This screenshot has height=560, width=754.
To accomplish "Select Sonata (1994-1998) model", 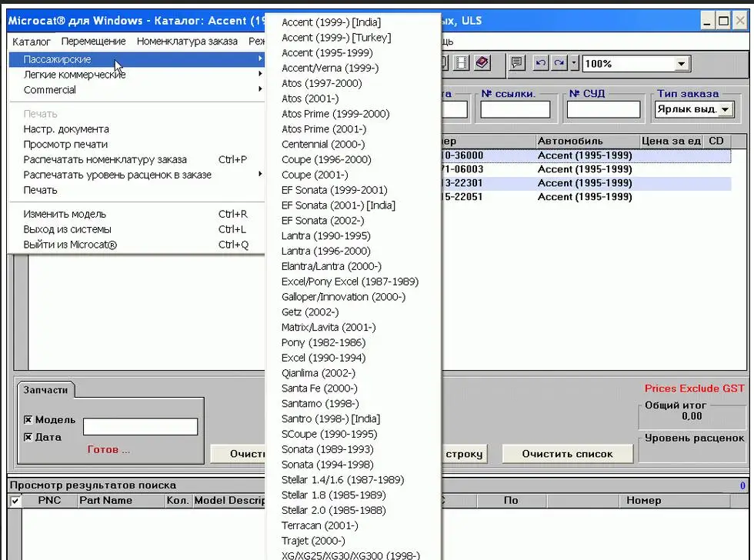I will [x=353, y=465].
